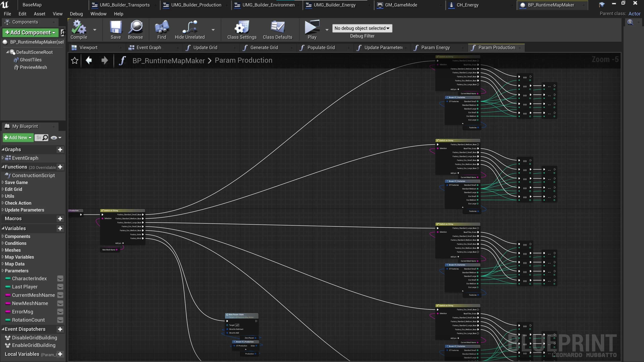Select the green type pill next to LastPlayer

8,287
